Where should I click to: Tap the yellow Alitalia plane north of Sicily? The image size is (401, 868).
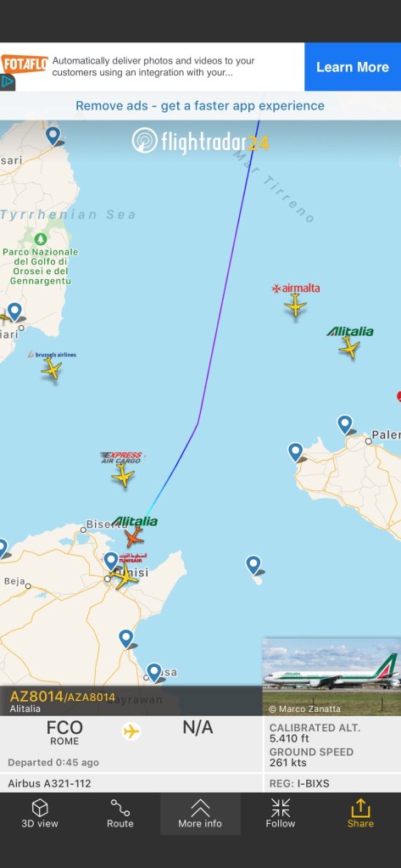point(349,348)
